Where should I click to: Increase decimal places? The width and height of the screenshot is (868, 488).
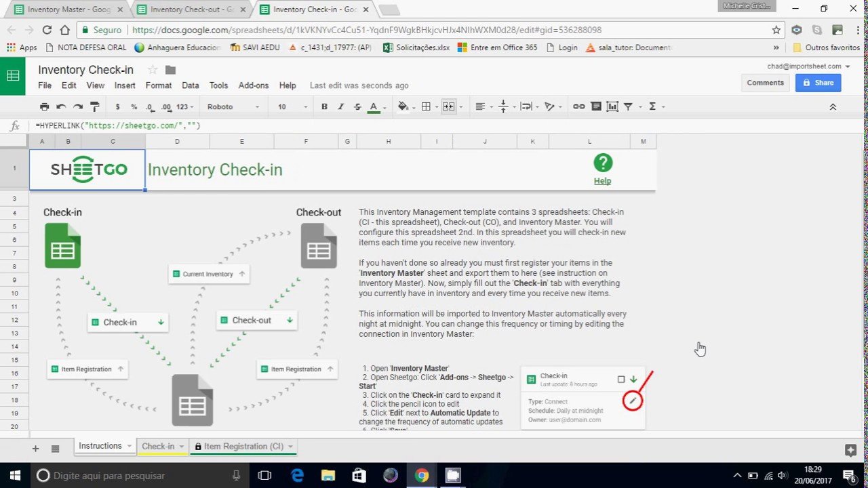click(x=166, y=106)
